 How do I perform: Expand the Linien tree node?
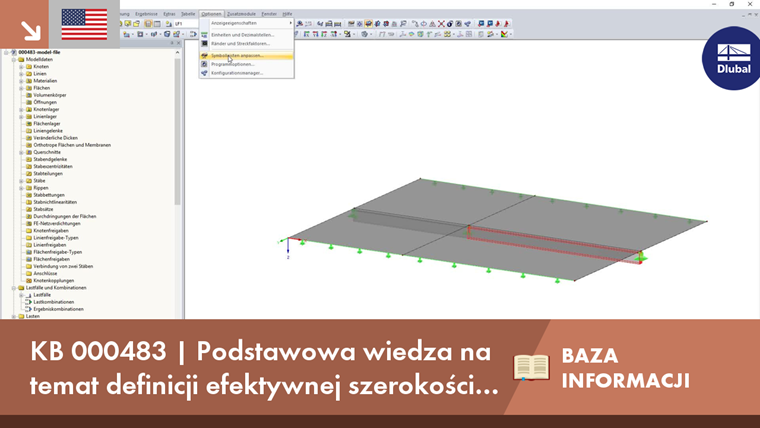21,74
